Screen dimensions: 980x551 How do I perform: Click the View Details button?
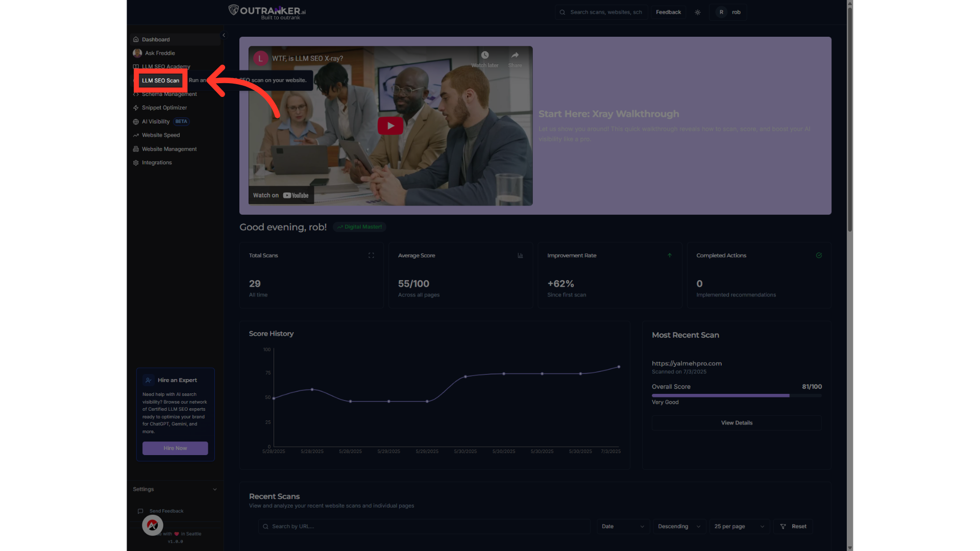736,422
